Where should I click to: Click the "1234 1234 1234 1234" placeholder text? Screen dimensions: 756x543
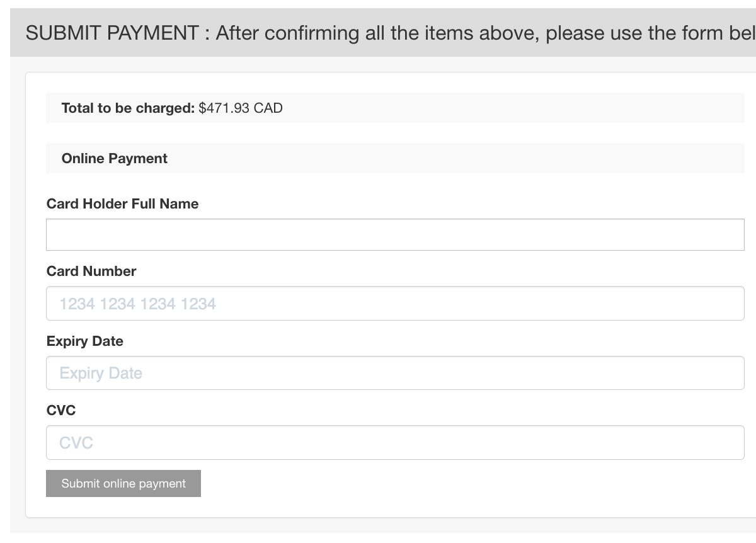coord(137,304)
